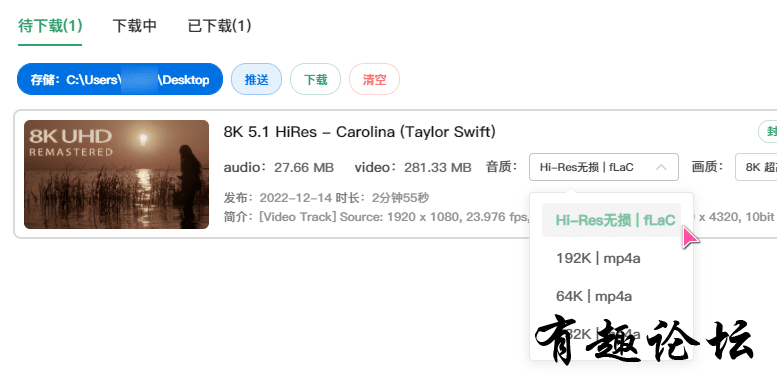Click the green tag at right of title
The image size is (777, 374).
tap(768, 132)
